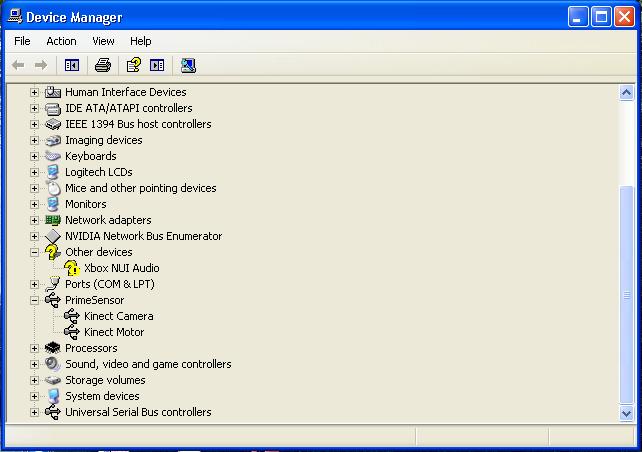Select Kinect Motor device
Image resolution: width=642 pixels, height=452 pixels.
114,332
